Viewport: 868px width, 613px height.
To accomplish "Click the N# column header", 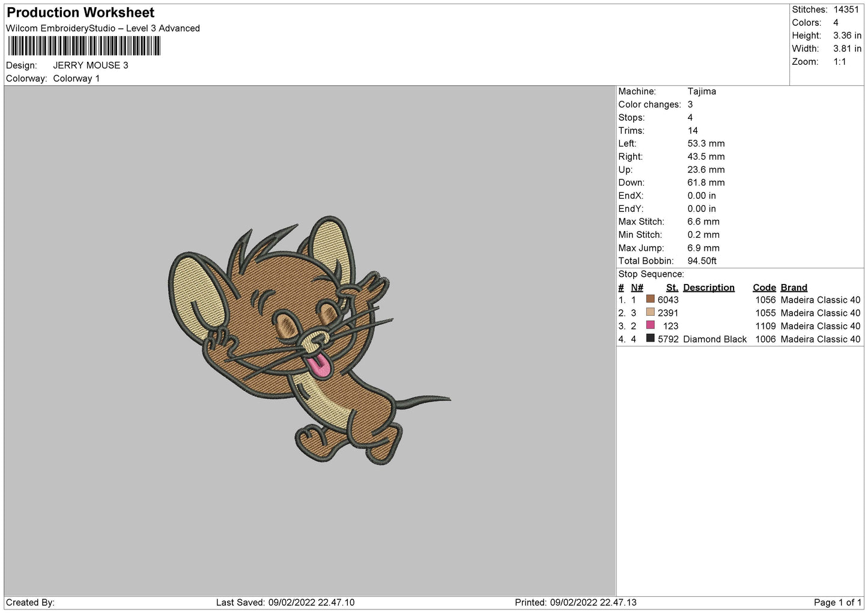I will [x=637, y=288].
